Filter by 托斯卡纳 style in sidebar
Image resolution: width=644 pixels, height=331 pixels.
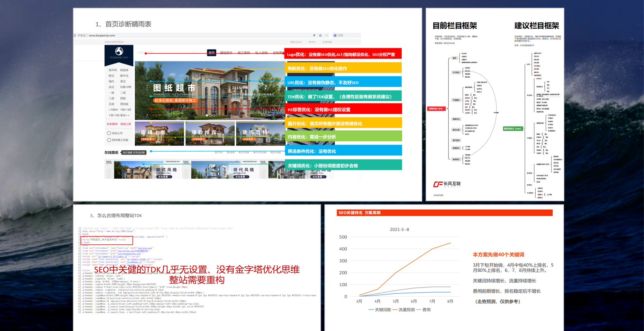pyautogui.click(x=126, y=87)
